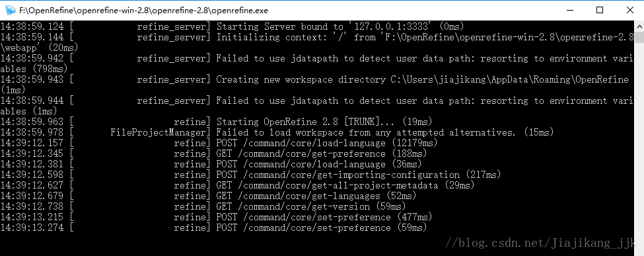Click the FileProjectManager failed workspace line
Screen dimensions: 644x256
[x=277, y=132]
